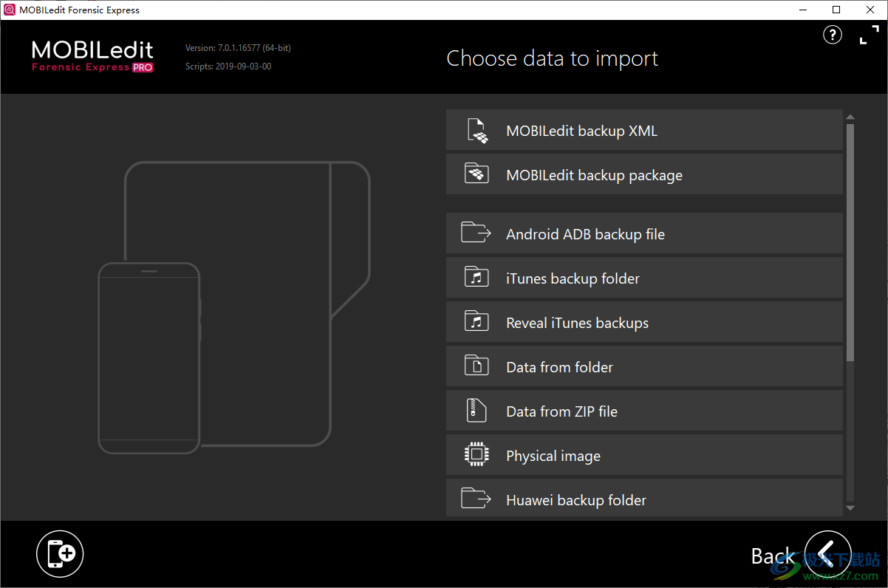Click the iTunes backup folder music icon
Image resolution: width=888 pixels, height=588 pixels.
click(477, 277)
